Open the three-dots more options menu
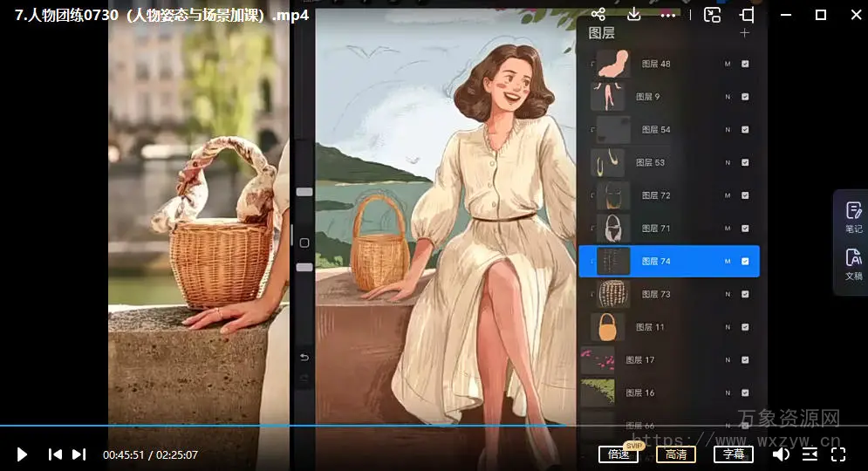The height and width of the screenshot is (471, 868). [x=668, y=15]
